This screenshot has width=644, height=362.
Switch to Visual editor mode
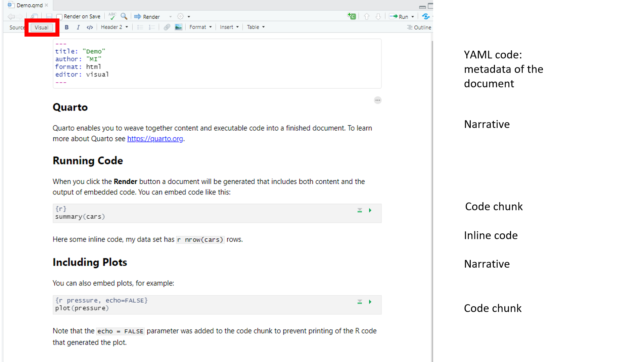click(42, 28)
